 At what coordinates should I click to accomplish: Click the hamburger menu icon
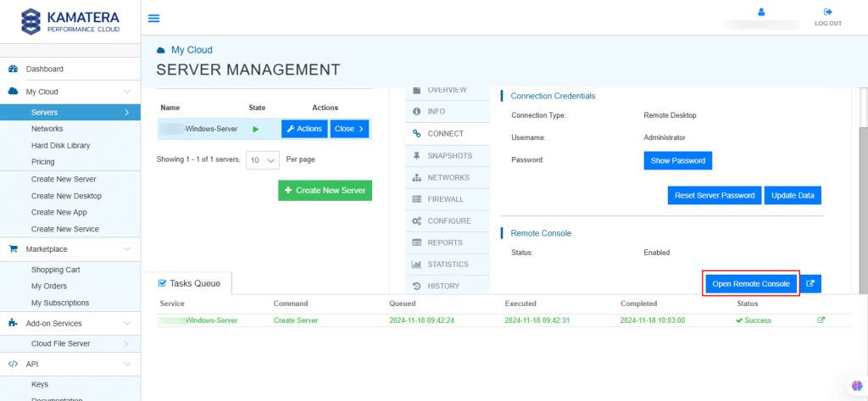coord(153,18)
